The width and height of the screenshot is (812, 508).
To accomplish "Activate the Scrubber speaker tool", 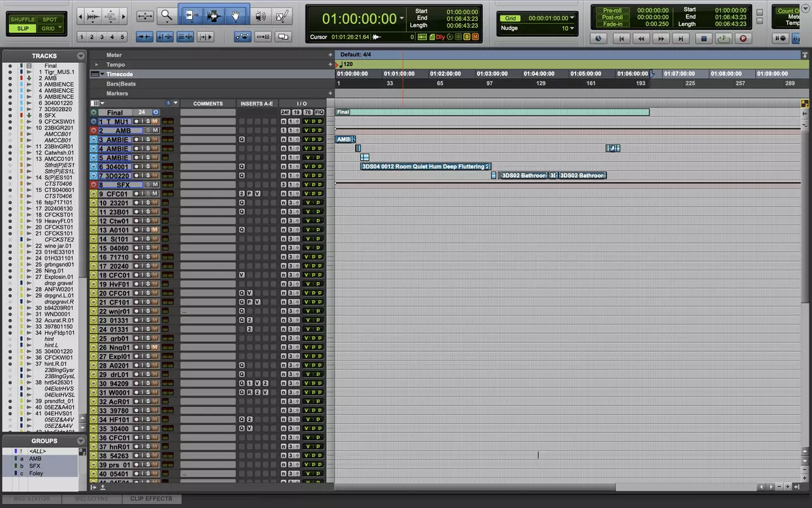I will (260, 16).
